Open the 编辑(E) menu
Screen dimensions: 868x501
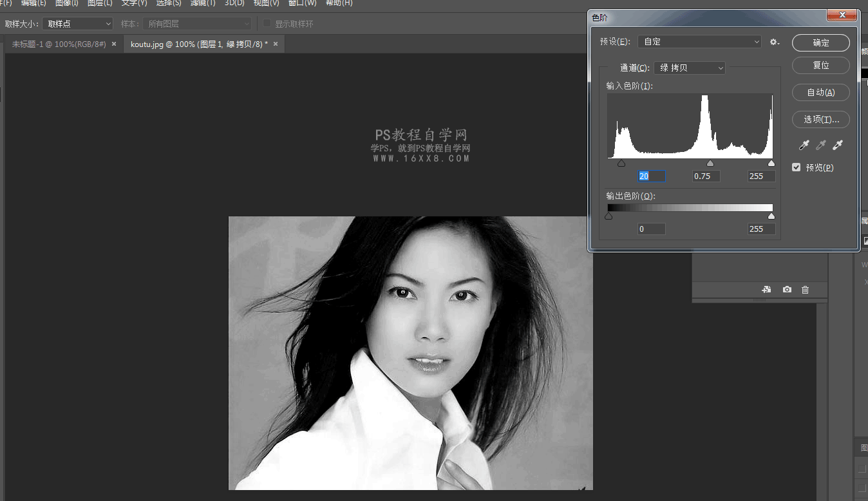coord(33,3)
